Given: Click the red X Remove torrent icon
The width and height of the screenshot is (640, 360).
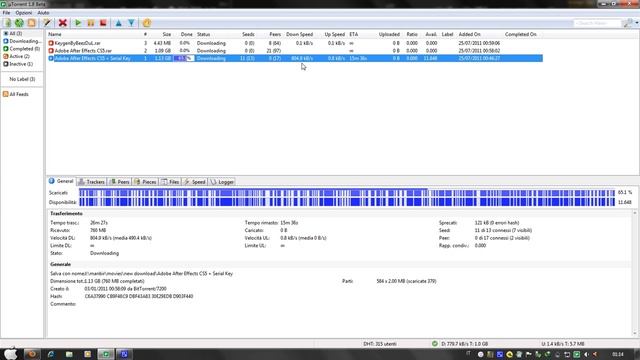Looking at the screenshot, I should click(62, 23).
